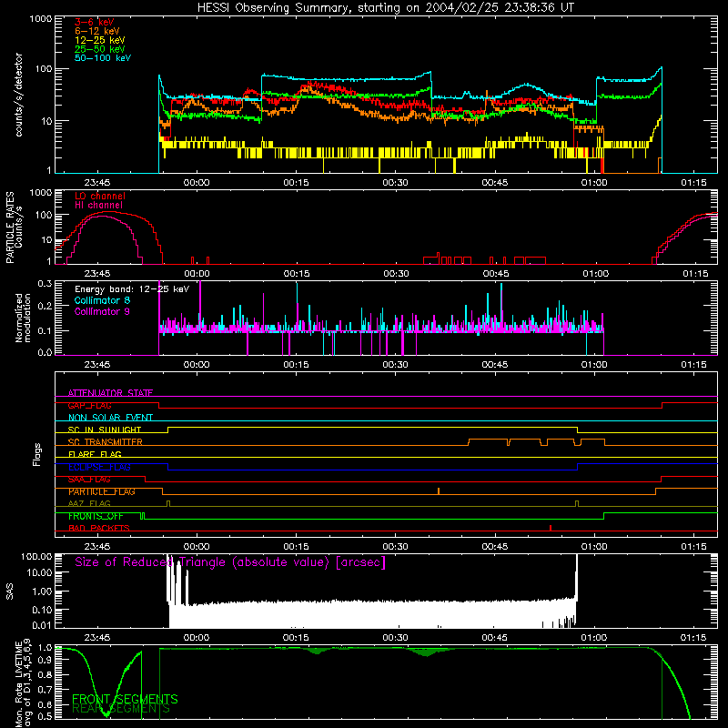This screenshot has height=728, width=728.
Task: Select the Collimator 8 legend label
Action: pos(102,300)
